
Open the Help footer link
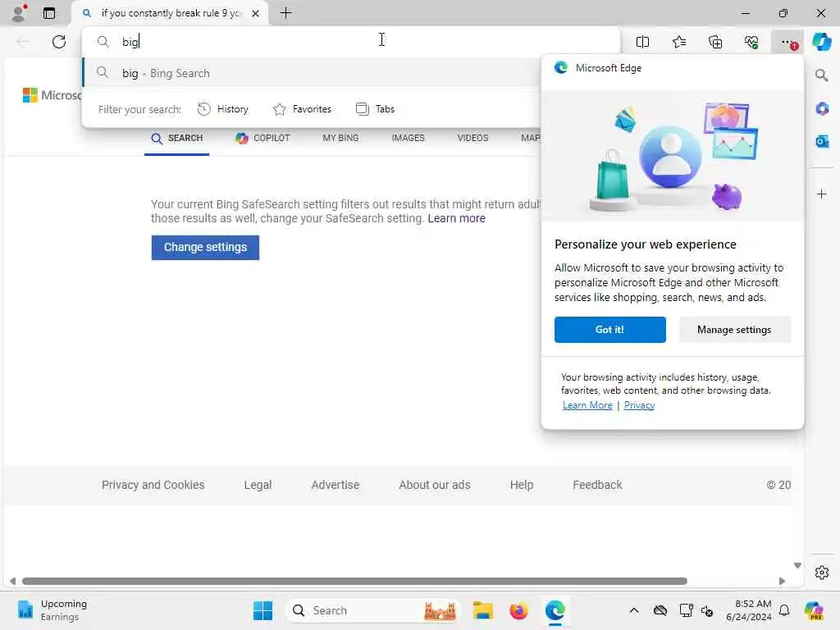(x=521, y=485)
